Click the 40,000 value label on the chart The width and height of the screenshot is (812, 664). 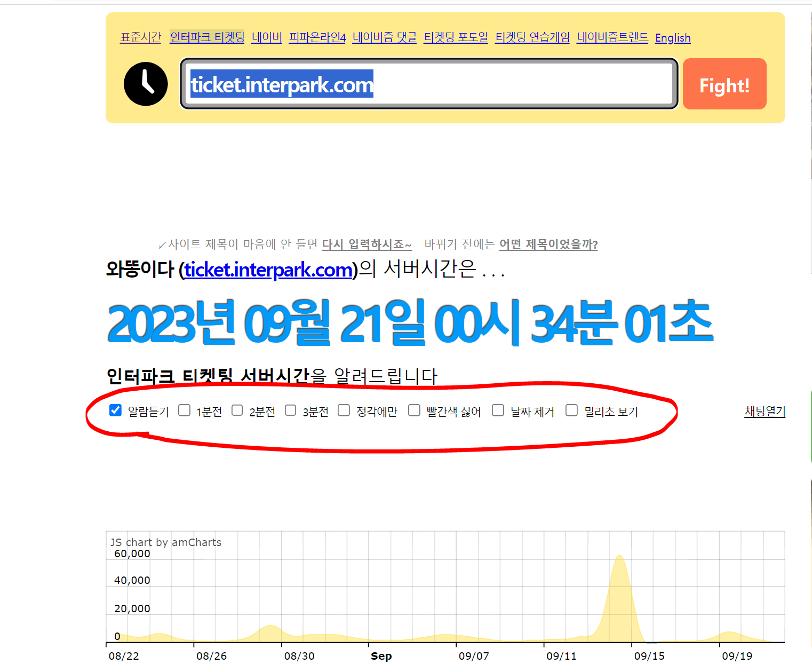(x=132, y=580)
